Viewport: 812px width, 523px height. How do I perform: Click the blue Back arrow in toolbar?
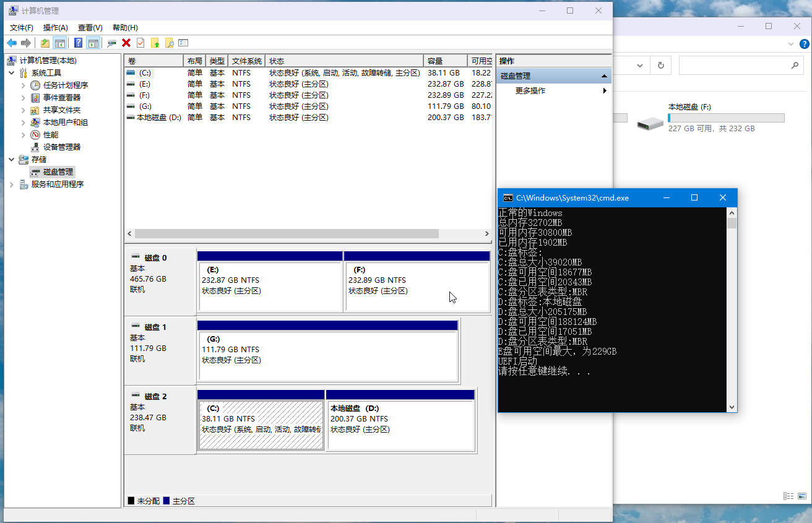(x=12, y=43)
